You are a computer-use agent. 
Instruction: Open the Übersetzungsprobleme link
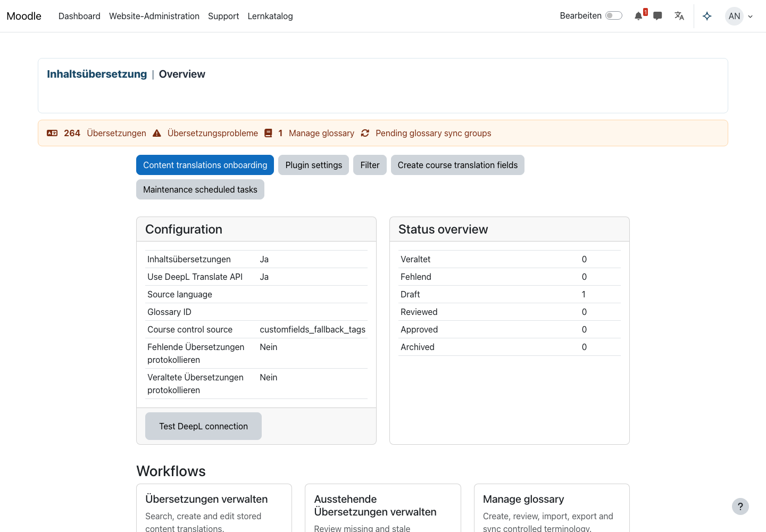pos(213,133)
